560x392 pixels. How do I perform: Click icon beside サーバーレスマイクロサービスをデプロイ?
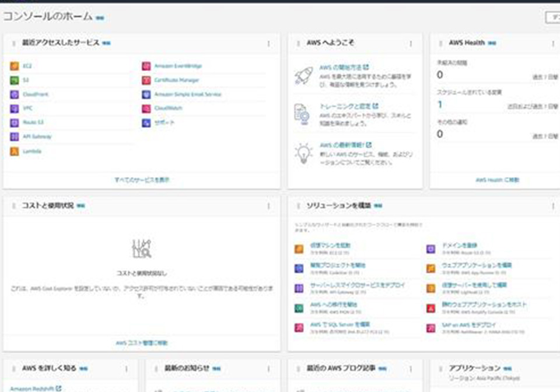pyautogui.click(x=299, y=288)
